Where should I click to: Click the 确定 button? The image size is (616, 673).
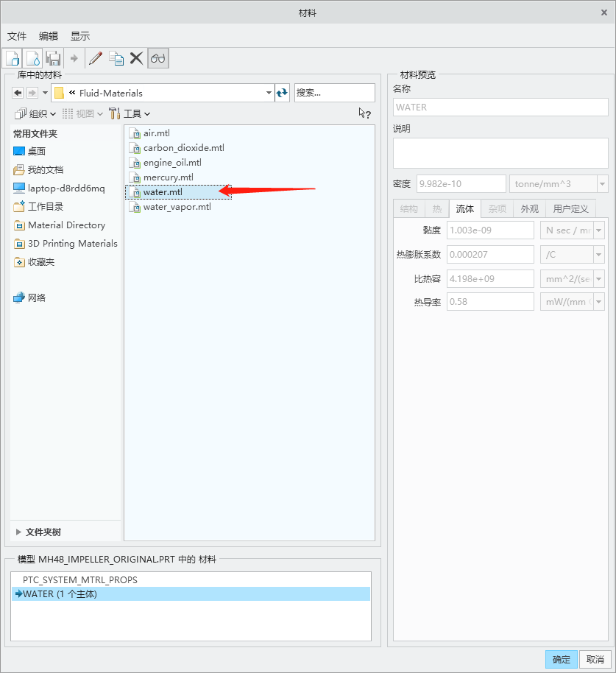pos(561,659)
